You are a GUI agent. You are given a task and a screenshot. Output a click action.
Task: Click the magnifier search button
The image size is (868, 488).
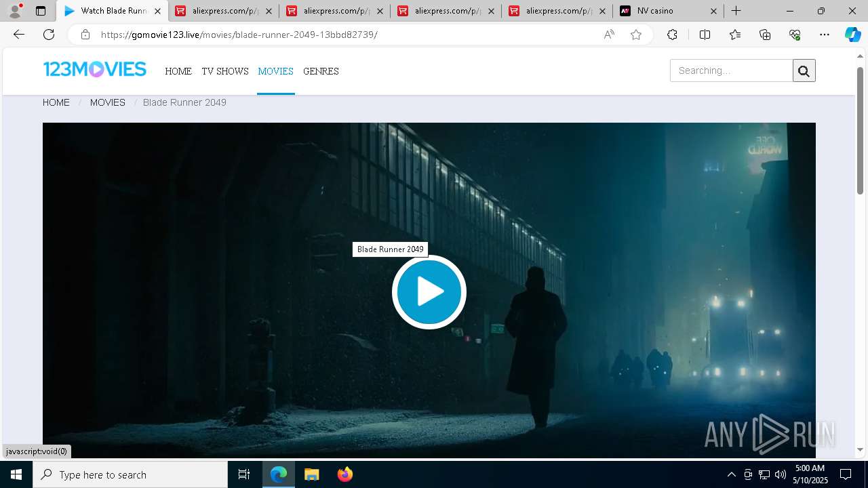[804, 70]
